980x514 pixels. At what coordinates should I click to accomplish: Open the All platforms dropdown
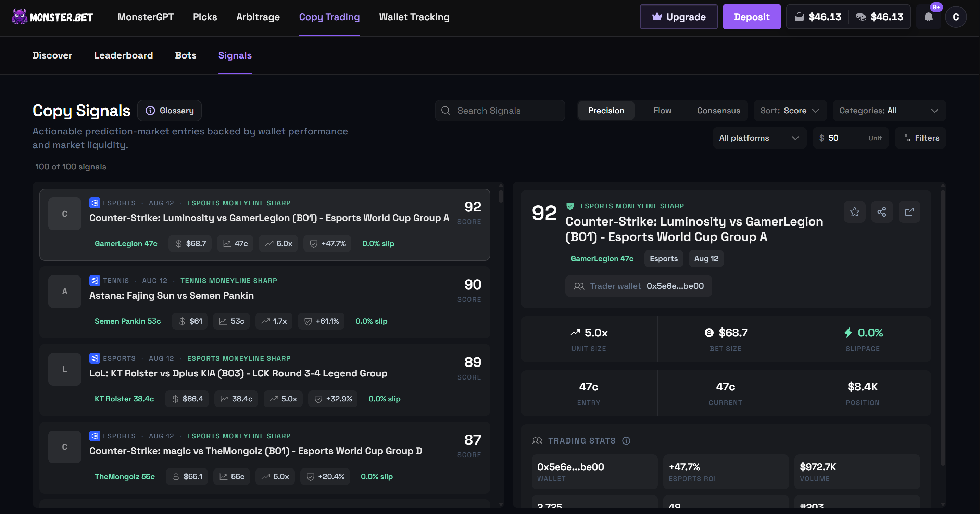tap(759, 138)
